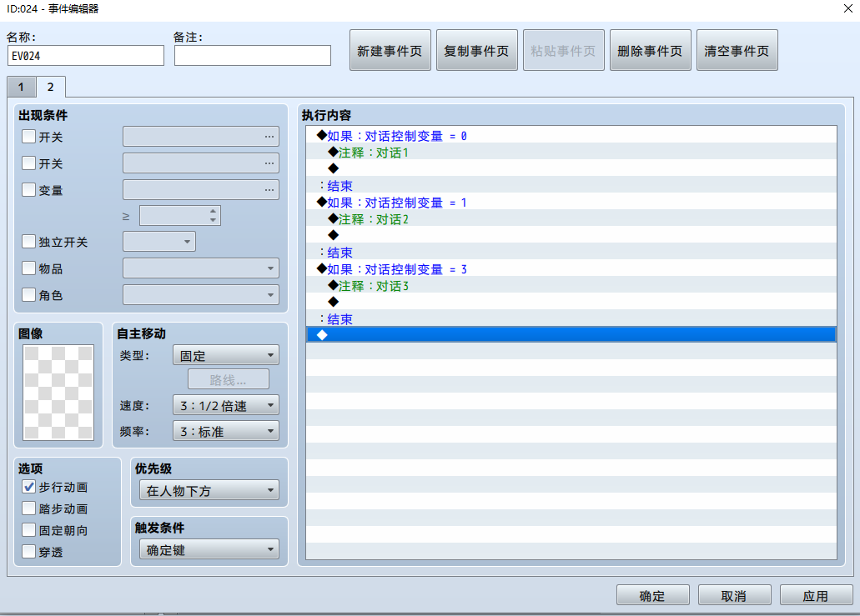
Task: Click the 名称 name input field
Action: [86, 55]
